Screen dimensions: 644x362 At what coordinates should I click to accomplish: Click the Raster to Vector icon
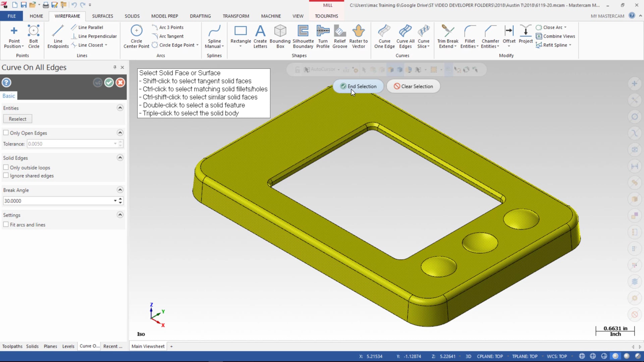pos(358,36)
